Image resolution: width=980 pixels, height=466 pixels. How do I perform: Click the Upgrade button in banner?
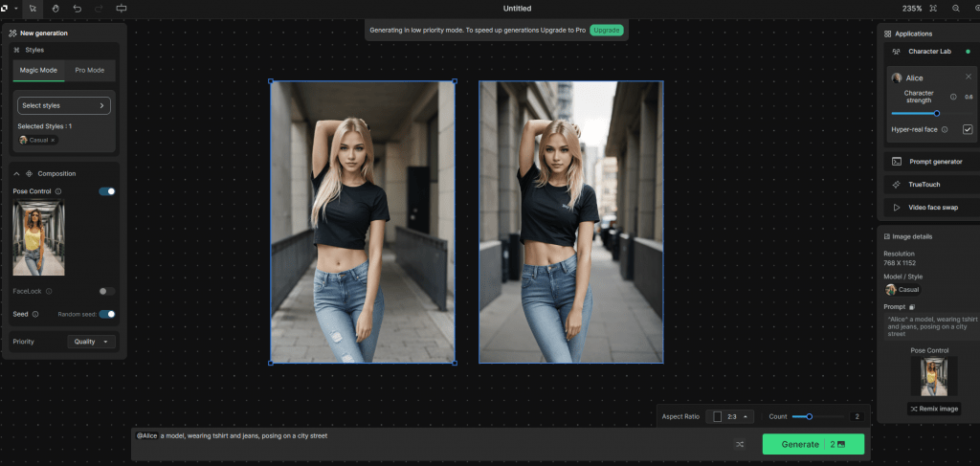[x=605, y=31]
